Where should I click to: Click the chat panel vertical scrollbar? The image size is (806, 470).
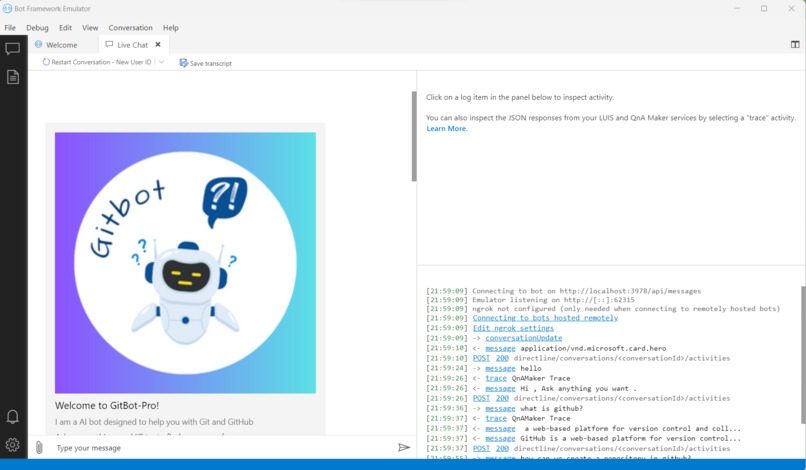[414, 136]
